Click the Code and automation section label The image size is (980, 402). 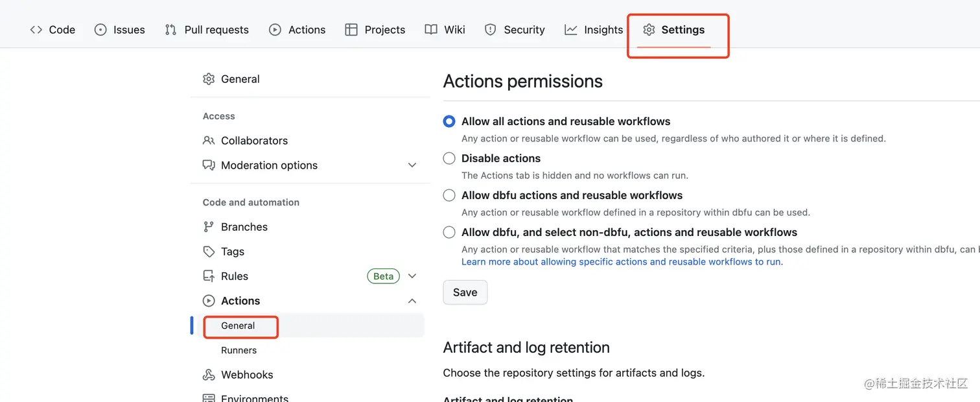coord(251,202)
